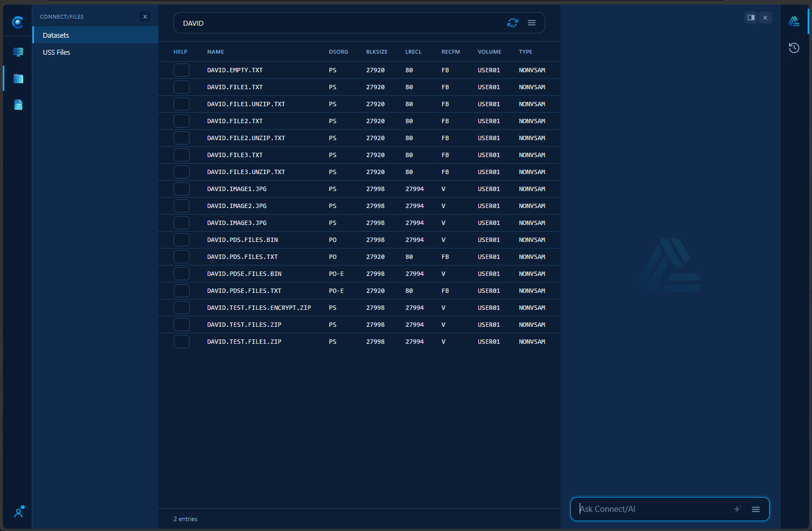Close the CONNECT/FILES side panel

pos(145,17)
